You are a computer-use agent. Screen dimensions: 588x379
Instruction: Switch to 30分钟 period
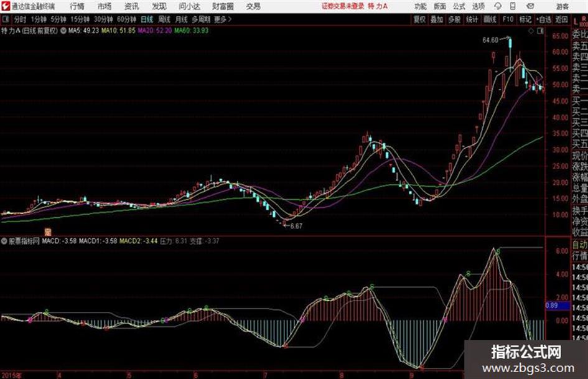point(103,19)
